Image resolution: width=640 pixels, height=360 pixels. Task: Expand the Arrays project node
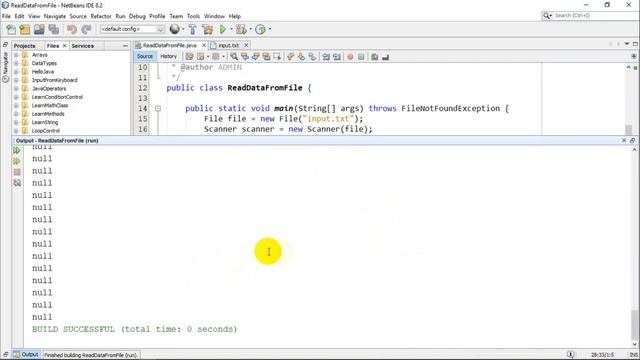click(x=16, y=55)
